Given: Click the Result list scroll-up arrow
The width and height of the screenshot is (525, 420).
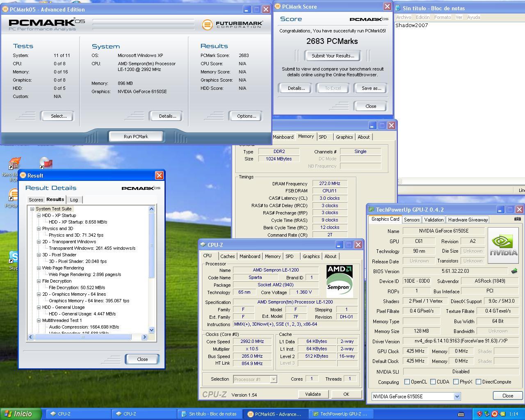Looking at the screenshot, I should [x=152, y=209].
